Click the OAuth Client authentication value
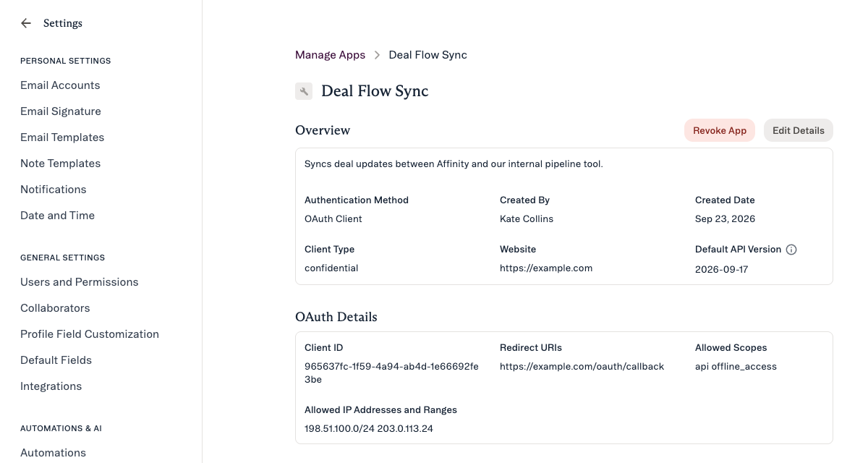This screenshot has height=463, width=868. (333, 219)
